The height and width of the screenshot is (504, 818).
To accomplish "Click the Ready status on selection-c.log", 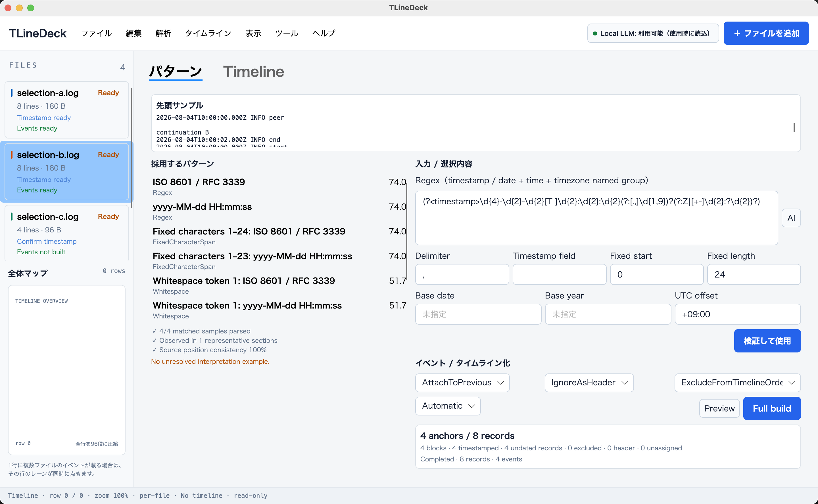I will click(108, 216).
